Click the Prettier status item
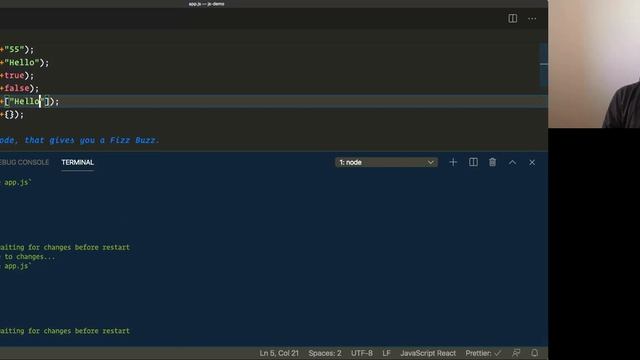640x360 pixels. pyautogui.click(x=483, y=353)
